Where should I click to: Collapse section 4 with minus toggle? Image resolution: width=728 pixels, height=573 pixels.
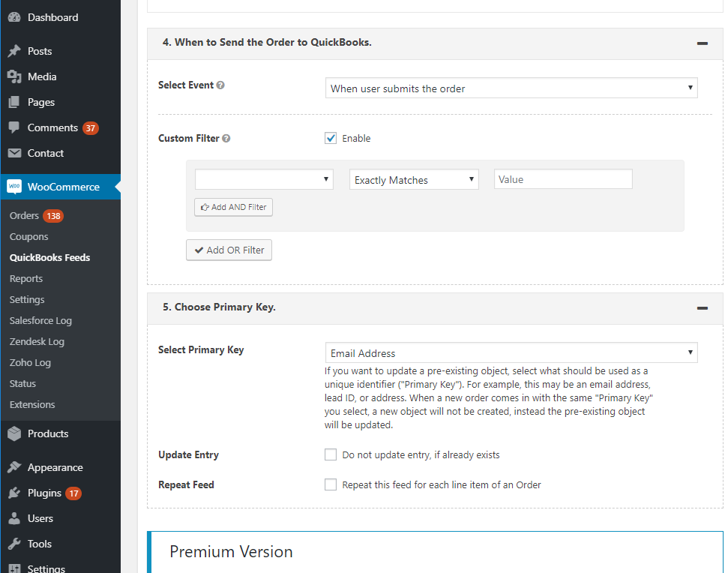coord(702,43)
